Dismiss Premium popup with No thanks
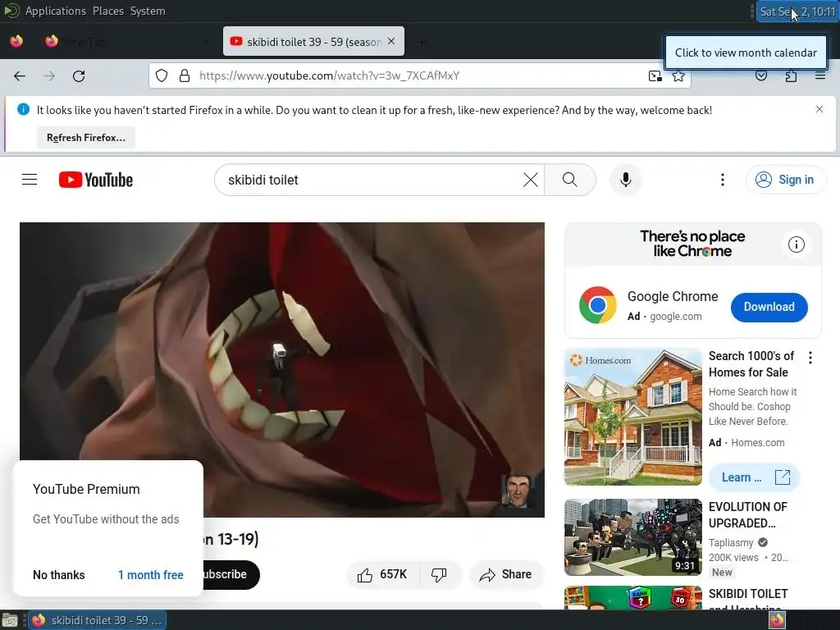The image size is (840, 630). (x=59, y=575)
